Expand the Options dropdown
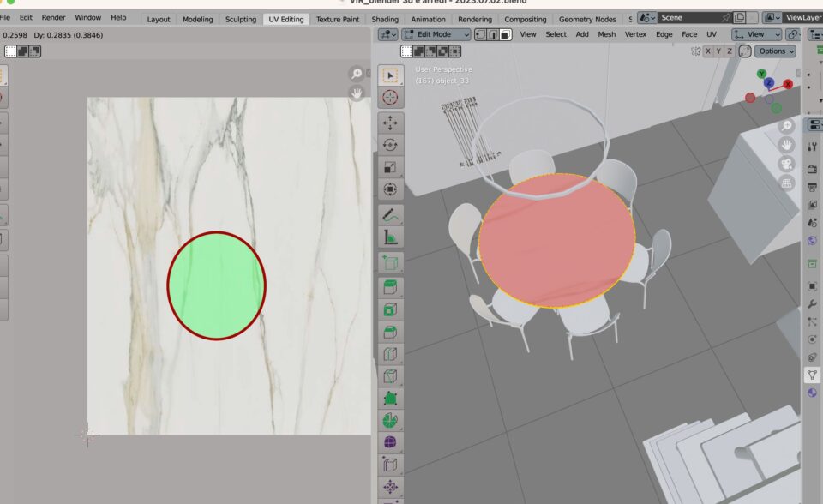The image size is (823, 504). click(775, 51)
